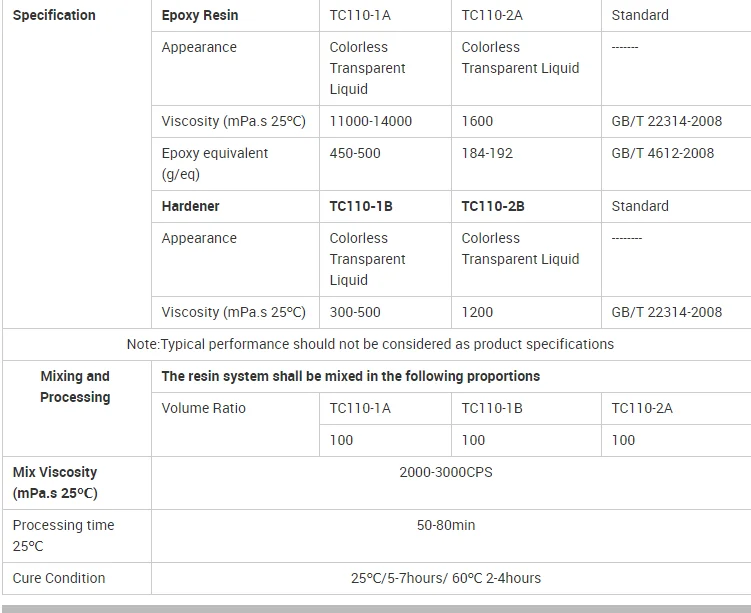Click the GB/T 4612-2008 standard cell
Viewport: 751px width, 613px height.
click(x=663, y=153)
